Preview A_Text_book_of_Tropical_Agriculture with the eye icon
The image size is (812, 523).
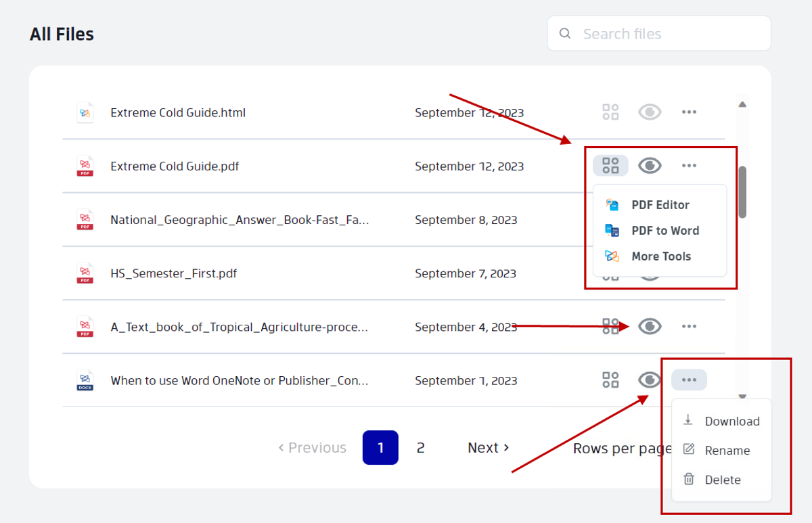649,326
